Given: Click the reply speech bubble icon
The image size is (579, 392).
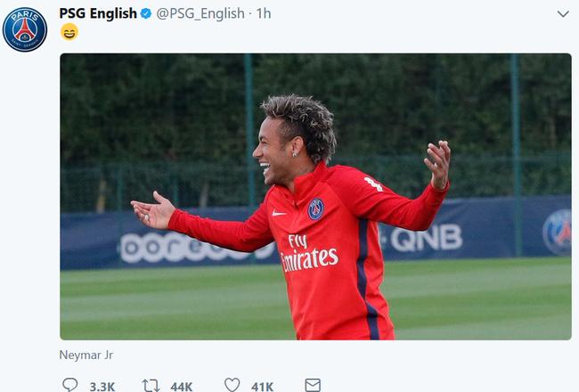Looking at the screenshot, I should (69, 385).
